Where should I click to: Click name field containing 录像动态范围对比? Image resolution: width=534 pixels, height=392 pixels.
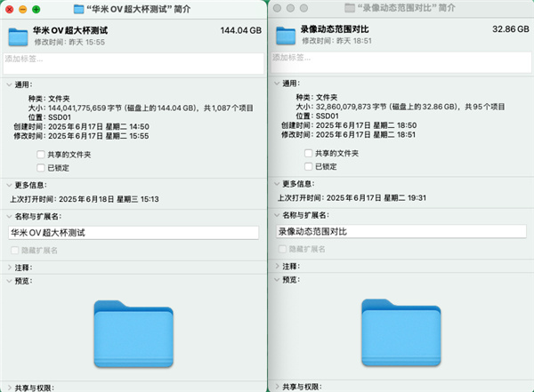[401, 231]
